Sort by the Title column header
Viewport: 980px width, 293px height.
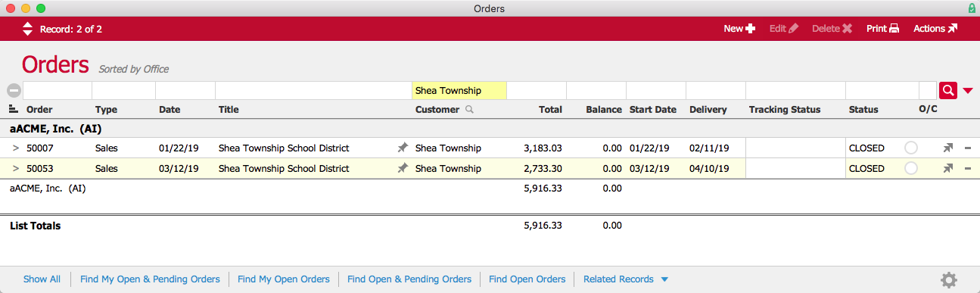coord(229,110)
